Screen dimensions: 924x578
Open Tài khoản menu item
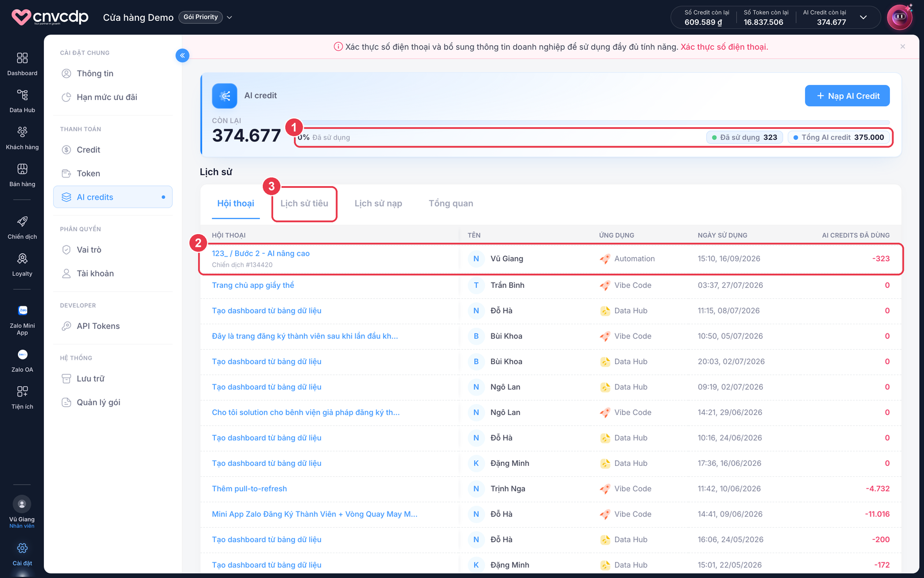coord(113,273)
